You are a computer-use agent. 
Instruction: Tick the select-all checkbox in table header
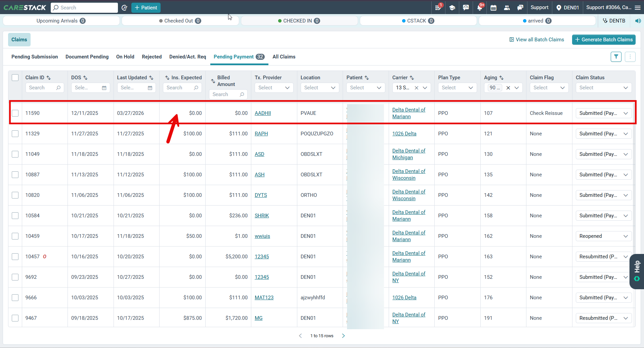pyautogui.click(x=15, y=78)
